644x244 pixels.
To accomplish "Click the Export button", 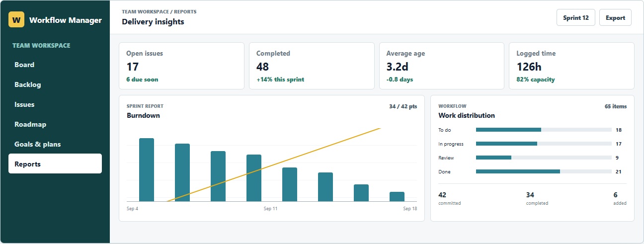I will (615, 17).
